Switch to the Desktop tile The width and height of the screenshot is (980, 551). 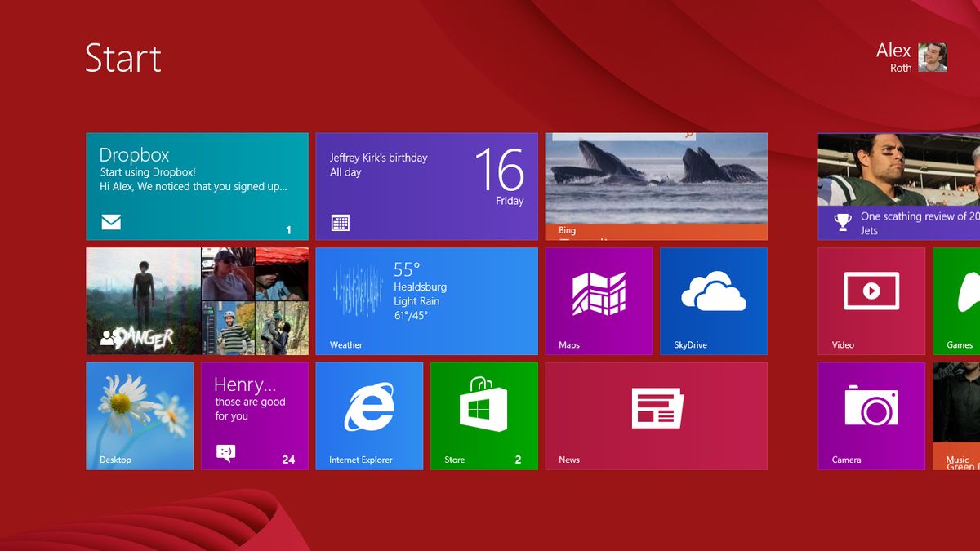140,415
